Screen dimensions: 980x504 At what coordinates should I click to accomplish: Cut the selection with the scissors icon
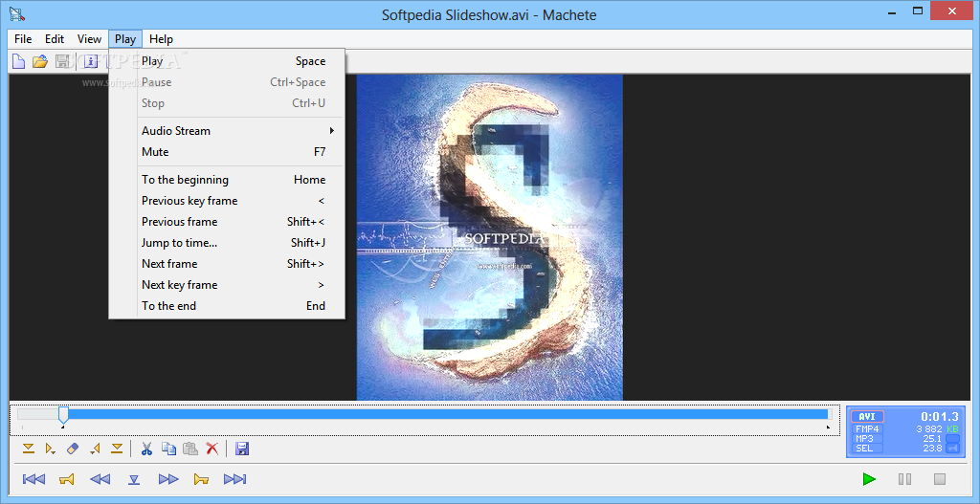[146, 449]
